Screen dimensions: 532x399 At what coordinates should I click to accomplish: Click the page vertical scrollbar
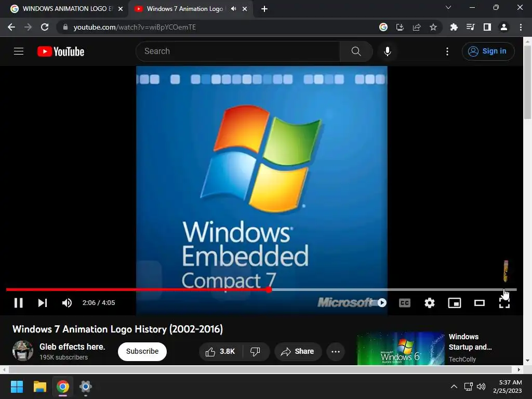click(x=527, y=82)
